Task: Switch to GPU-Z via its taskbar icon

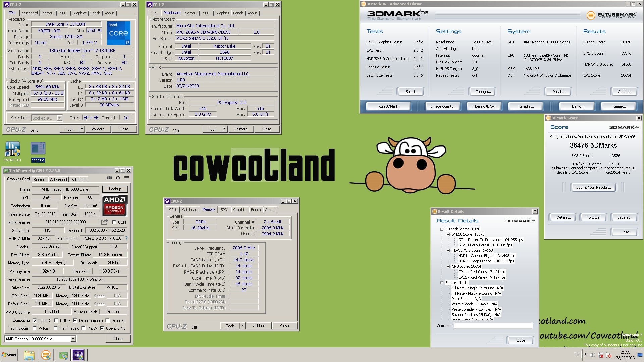Action: point(63,355)
